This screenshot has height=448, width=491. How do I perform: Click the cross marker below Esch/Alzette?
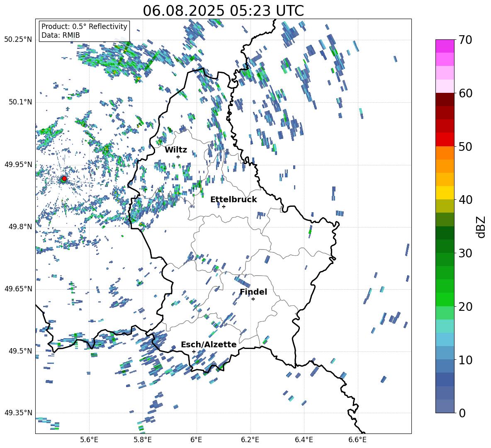click(x=194, y=351)
